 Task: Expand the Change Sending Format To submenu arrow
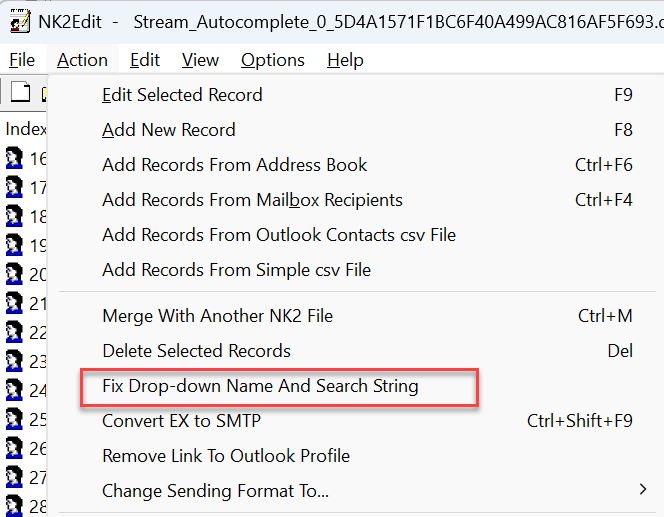(643, 489)
